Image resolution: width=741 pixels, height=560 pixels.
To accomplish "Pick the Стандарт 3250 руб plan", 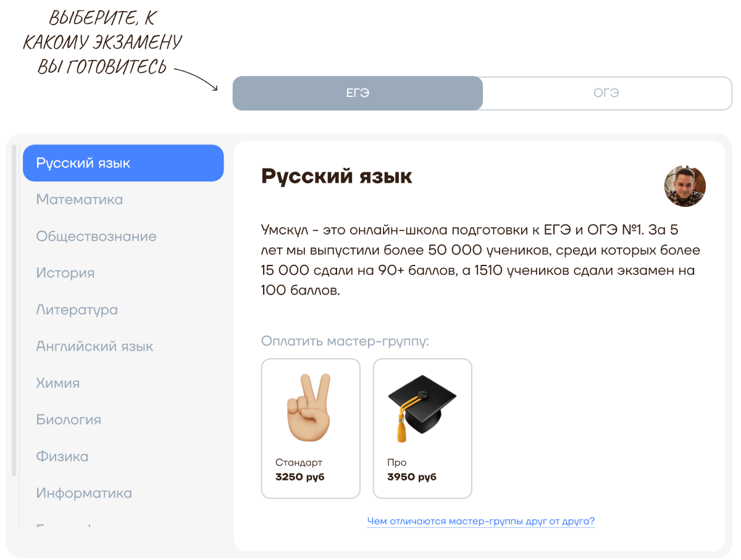I will click(x=311, y=428).
